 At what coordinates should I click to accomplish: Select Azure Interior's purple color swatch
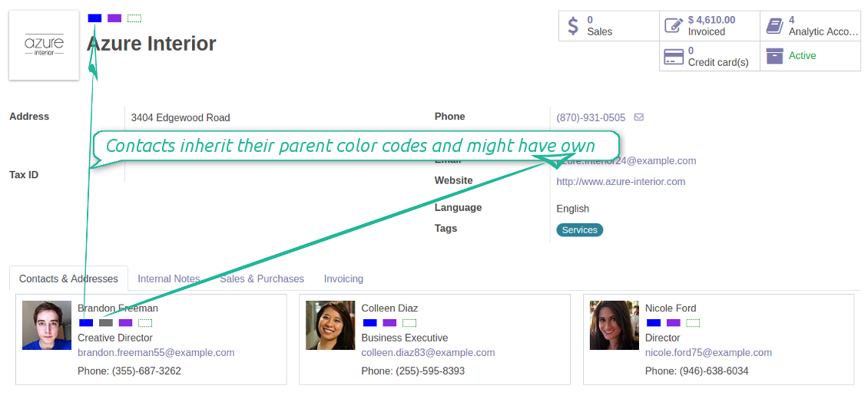pos(114,18)
